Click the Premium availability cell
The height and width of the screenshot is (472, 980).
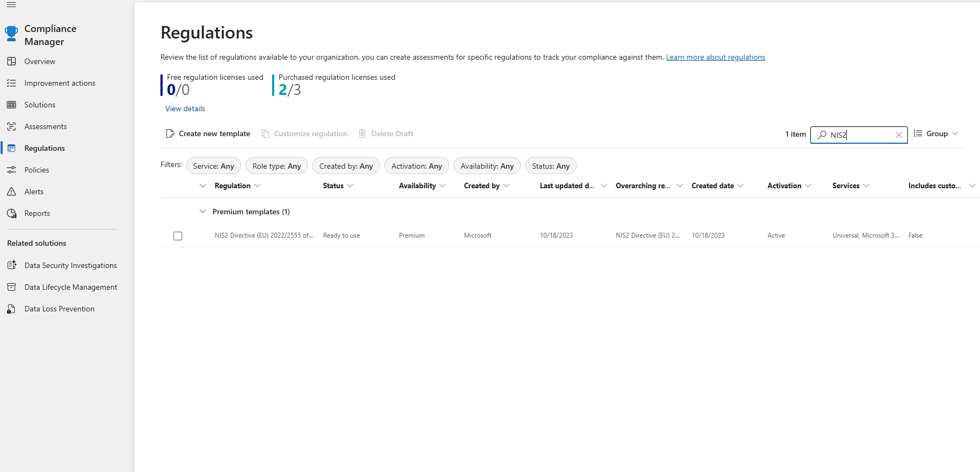click(x=412, y=235)
